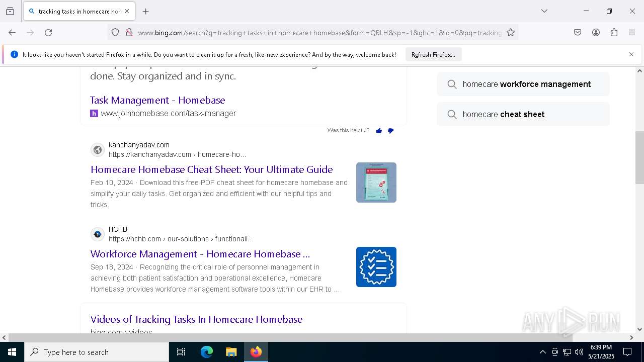Click scroll down arrow of scrollbar
644x362 pixels.
click(639, 329)
